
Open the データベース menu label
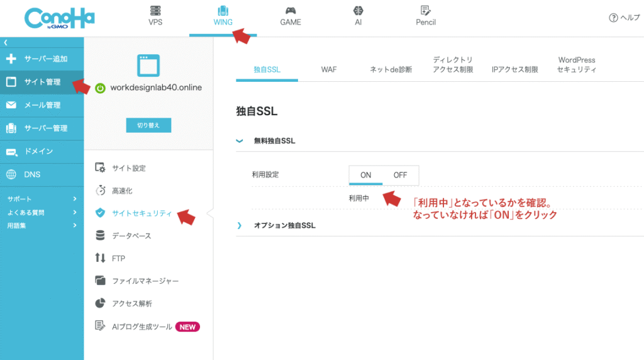[131, 236]
